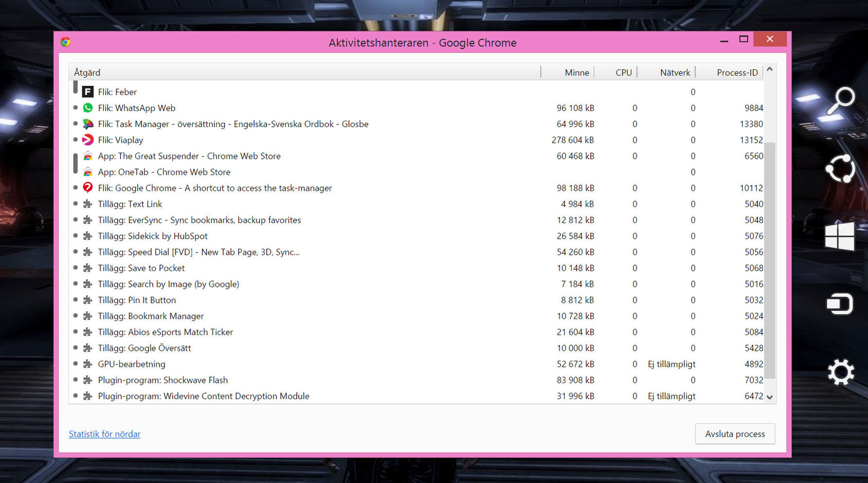The height and width of the screenshot is (483, 868).
Task: Click the red question mark shortcut tab icon
Action: [88, 188]
